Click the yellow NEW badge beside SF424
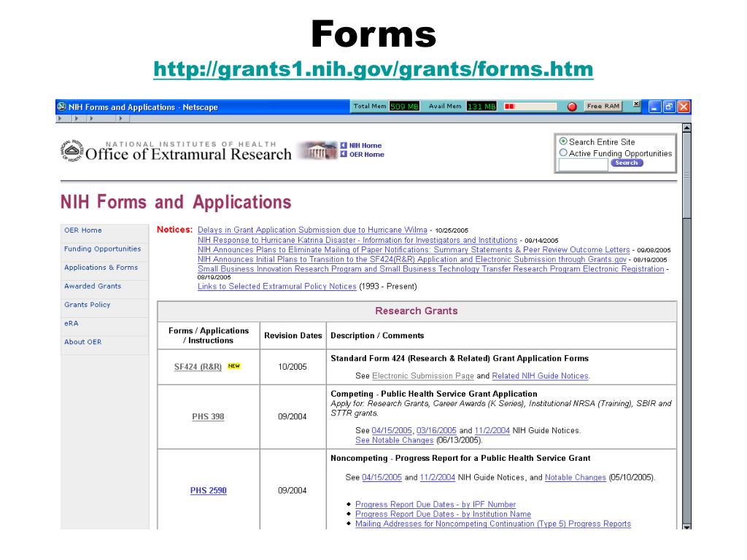The image size is (747, 560). (234, 366)
